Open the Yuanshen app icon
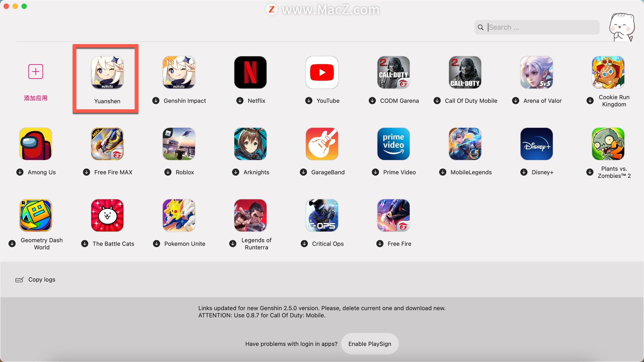Screen dimensions: 644x362 click(107, 72)
